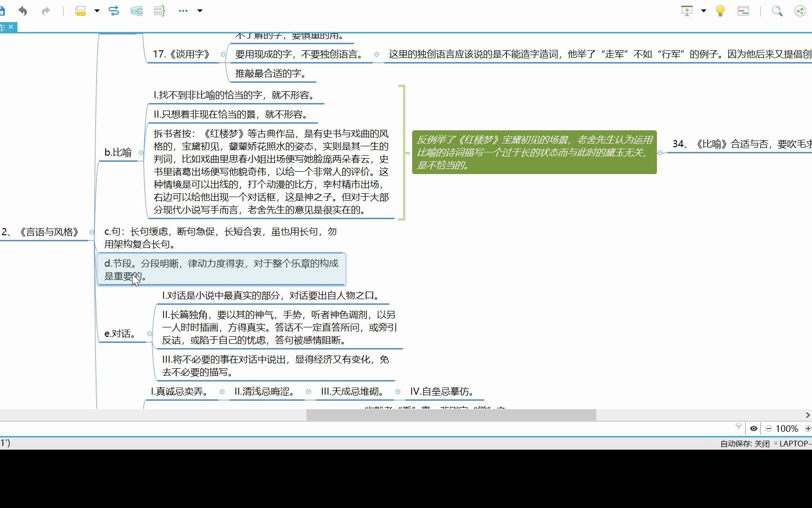812x508 pixels.
Task: Click the filter funnel icon in status bar
Action: [x=739, y=427]
